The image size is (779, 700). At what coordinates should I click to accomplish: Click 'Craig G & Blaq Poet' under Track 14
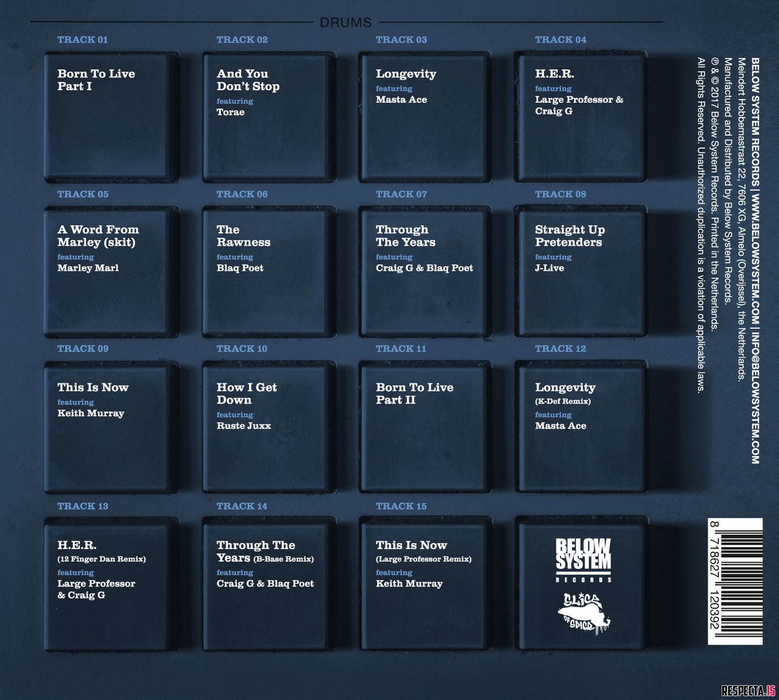265,584
